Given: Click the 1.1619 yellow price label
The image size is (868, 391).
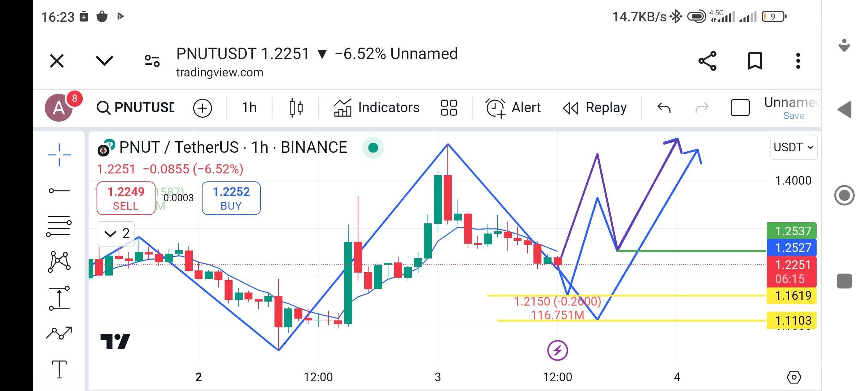Looking at the screenshot, I should pos(791,296).
